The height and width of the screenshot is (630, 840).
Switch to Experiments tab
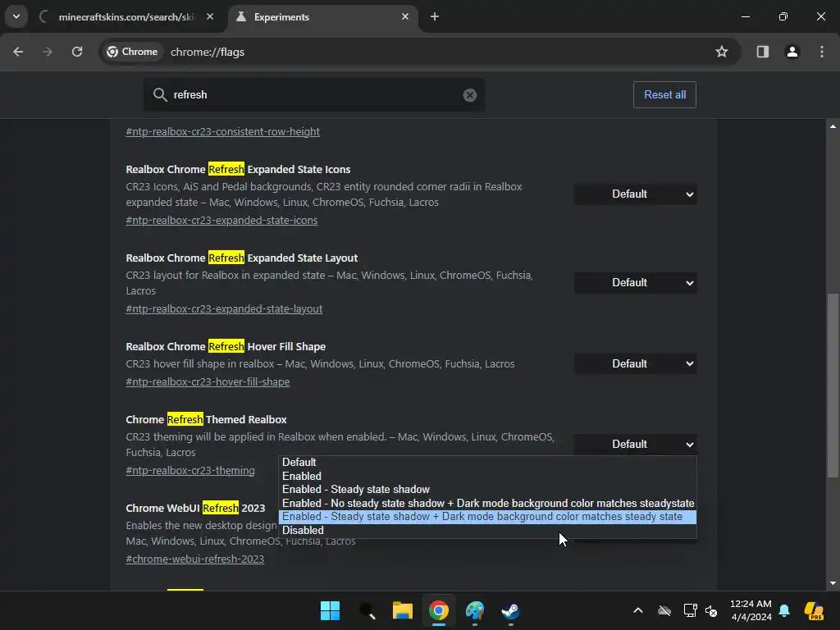point(322,17)
